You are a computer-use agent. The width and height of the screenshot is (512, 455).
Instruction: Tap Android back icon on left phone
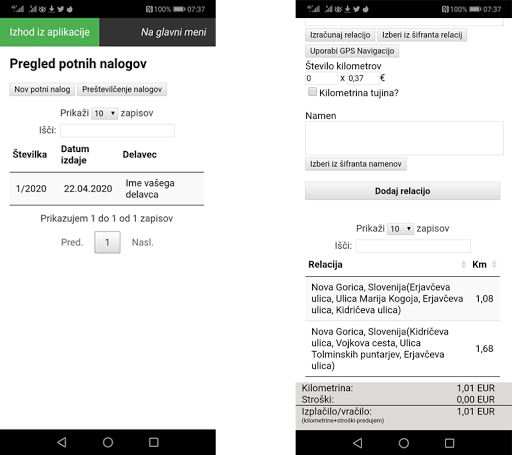pos(62,442)
